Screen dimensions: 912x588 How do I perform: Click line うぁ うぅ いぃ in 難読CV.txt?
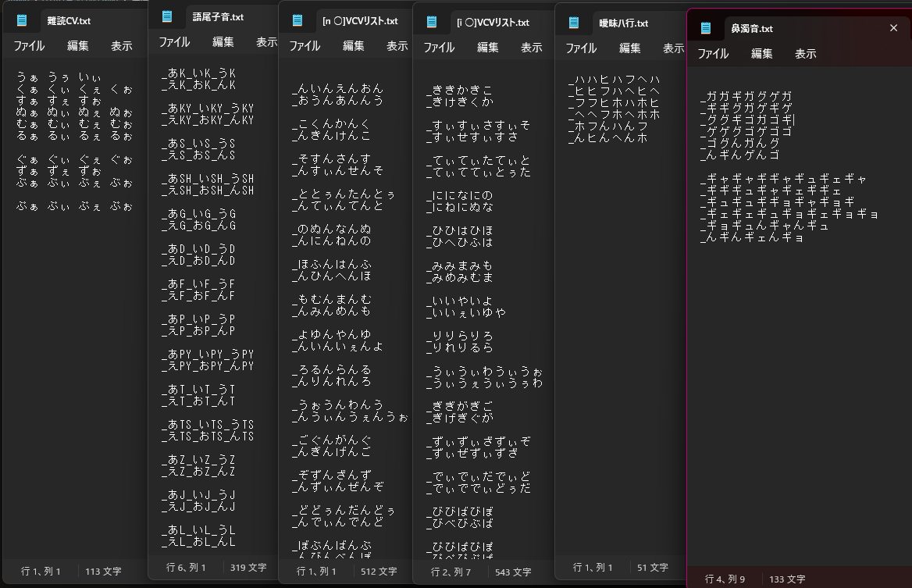pos(59,77)
